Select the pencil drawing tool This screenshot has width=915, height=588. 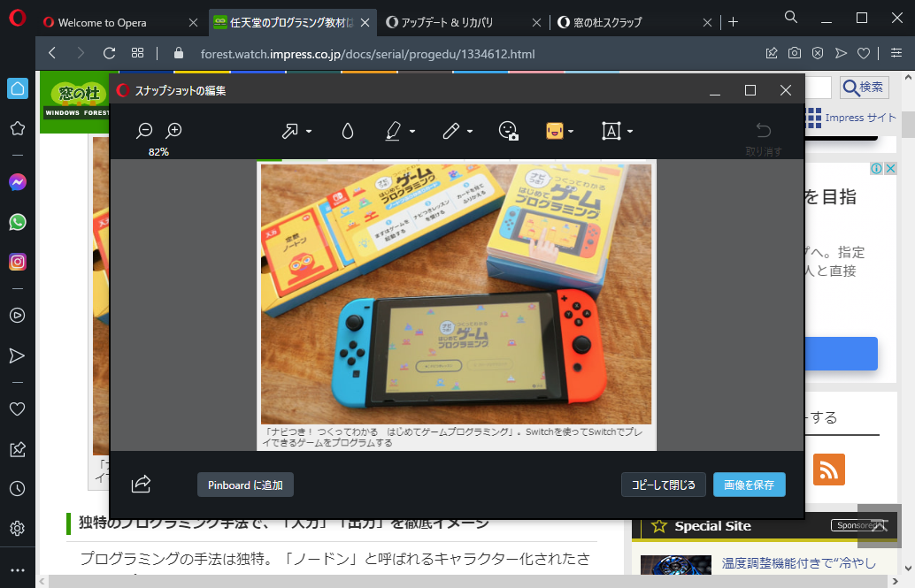pyautogui.click(x=450, y=131)
